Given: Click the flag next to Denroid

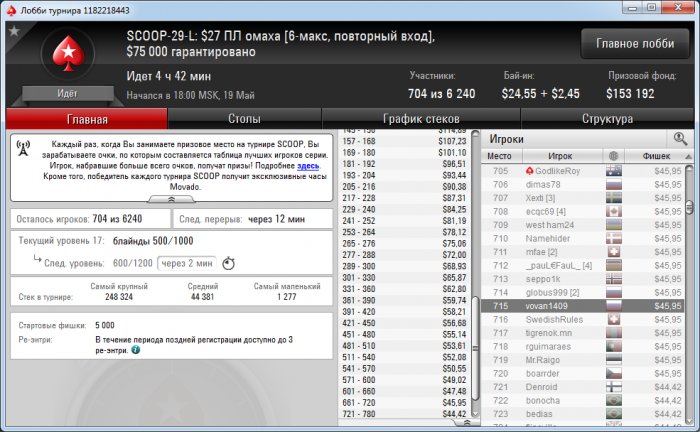Looking at the screenshot, I should click(614, 387).
